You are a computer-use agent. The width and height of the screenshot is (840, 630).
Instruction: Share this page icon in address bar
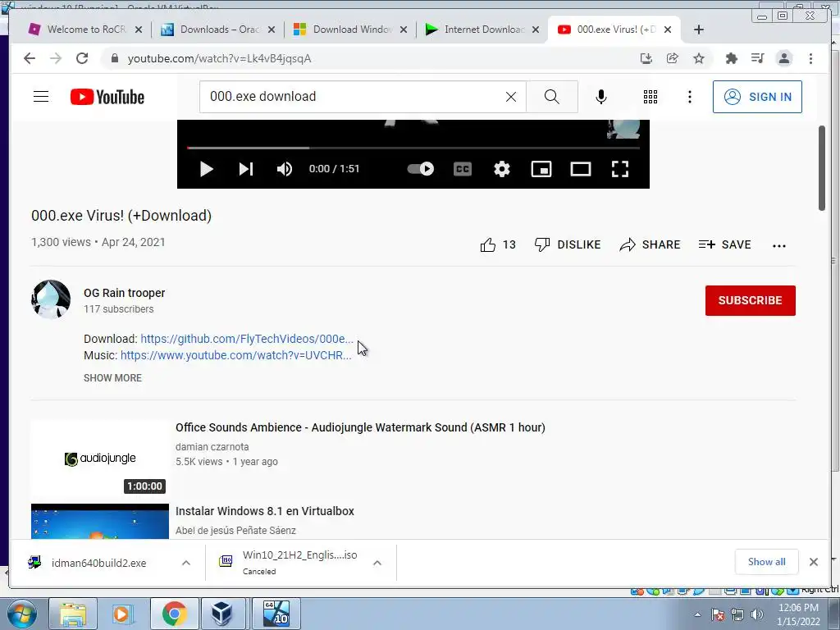point(673,58)
